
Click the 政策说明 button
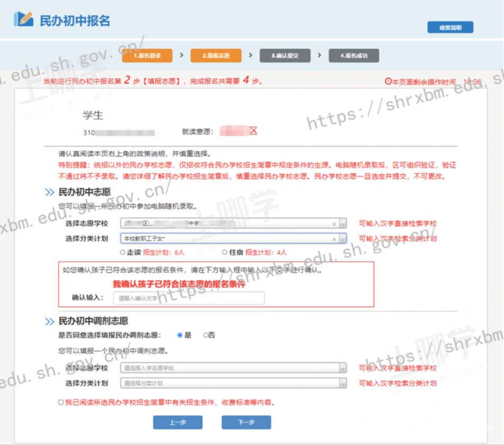450,28
